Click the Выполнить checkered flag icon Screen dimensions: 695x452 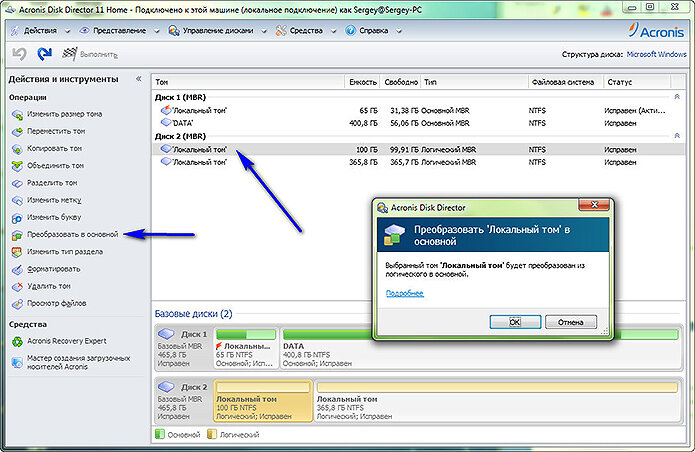70,54
